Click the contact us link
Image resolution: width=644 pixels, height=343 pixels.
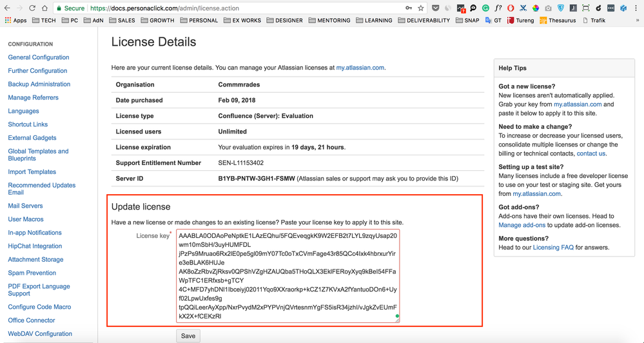(590, 153)
